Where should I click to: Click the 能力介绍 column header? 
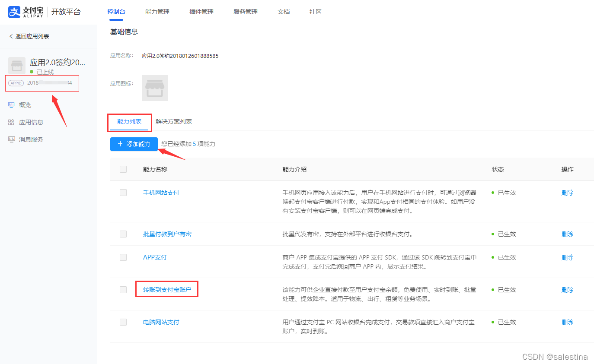[294, 169]
